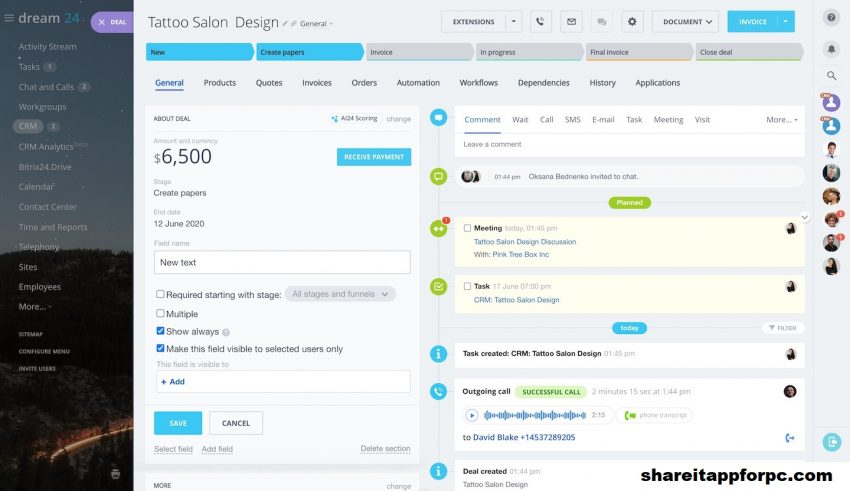Open the More dropdown in the comment bar

point(782,120)
